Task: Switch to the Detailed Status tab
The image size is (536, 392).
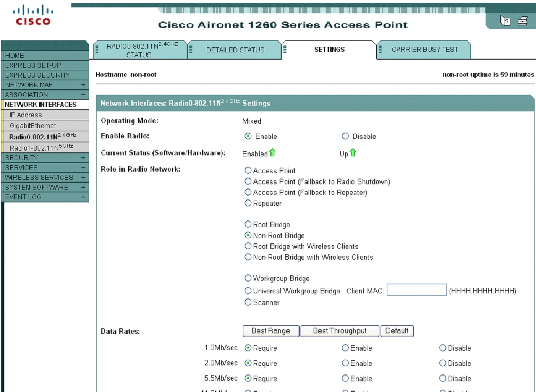Action: click(235, 50)
